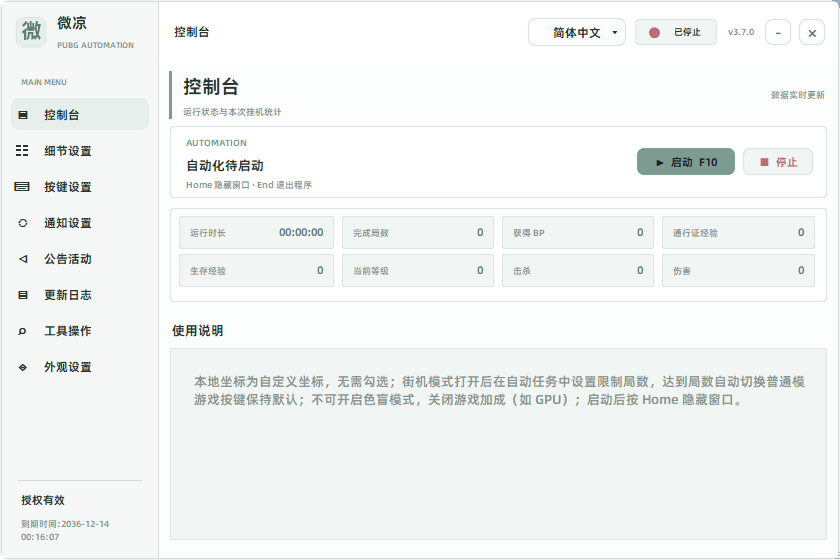
Task: Click the 通行证经验 stat card
Action: pos(738,233)
